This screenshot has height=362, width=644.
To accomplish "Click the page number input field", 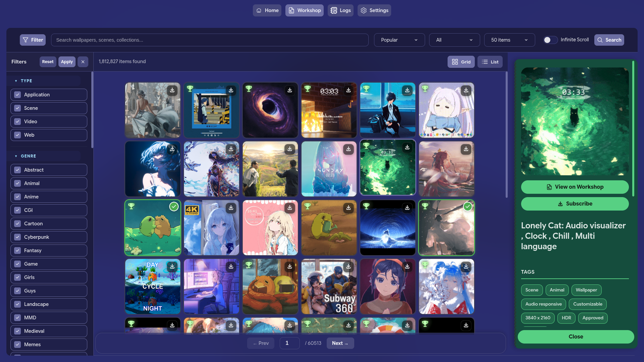I will 289,343.
